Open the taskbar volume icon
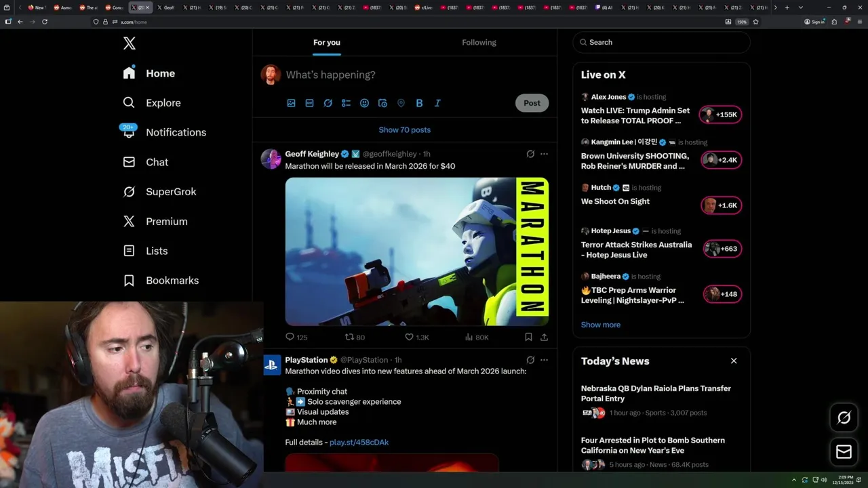 point(824,481)
